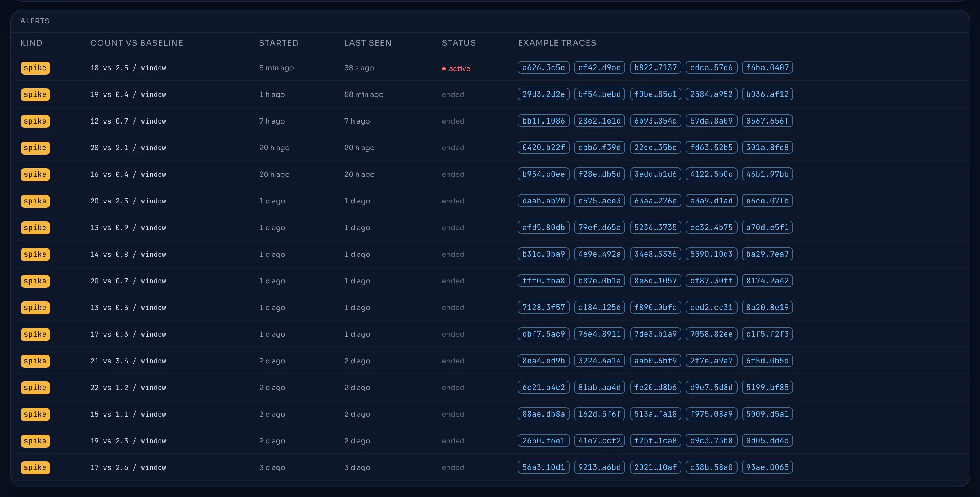
Task: Click the LAST SEEN column header
Action: pyautogui.click(x=368, y=43)
